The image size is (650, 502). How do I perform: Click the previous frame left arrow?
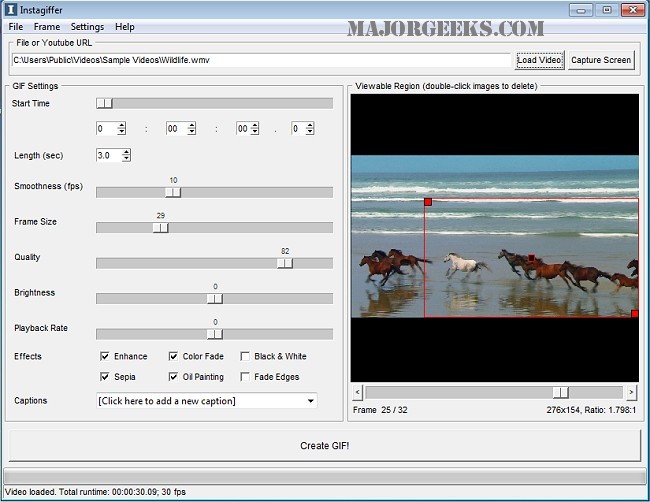[x=358, y=392]
